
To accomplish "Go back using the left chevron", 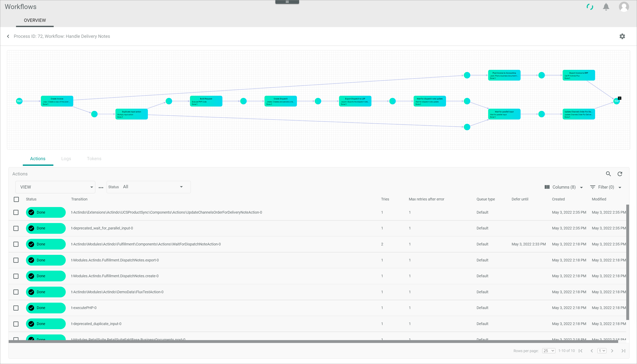I will click(8, 36).
